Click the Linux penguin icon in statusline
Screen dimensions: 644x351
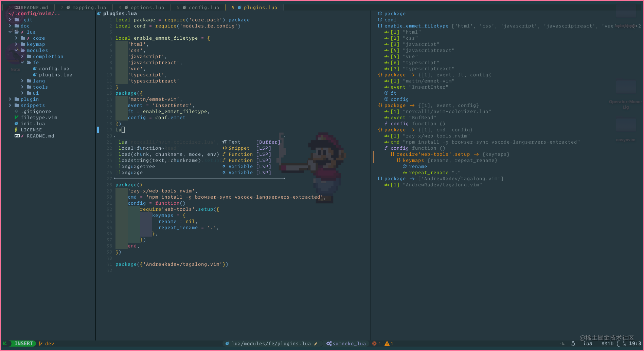573,344
